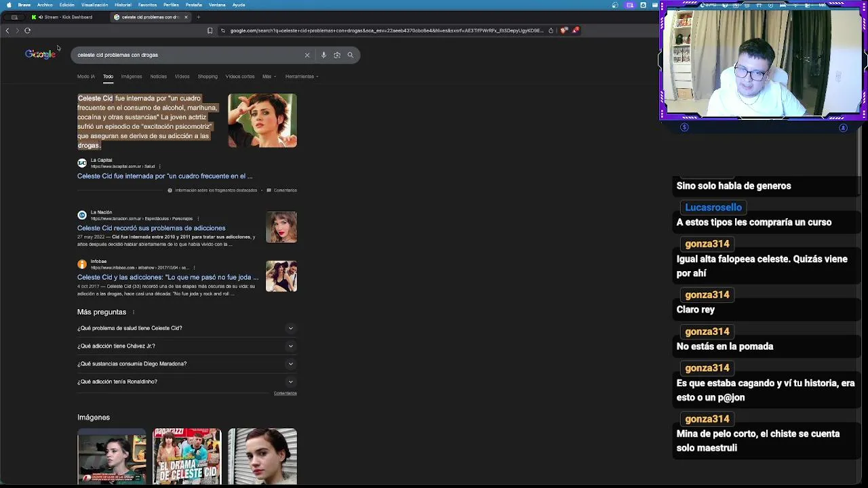This screenshot has width=868, height=488.
Task: Open La Capital featured snippet link
Action: click(165, 176)
